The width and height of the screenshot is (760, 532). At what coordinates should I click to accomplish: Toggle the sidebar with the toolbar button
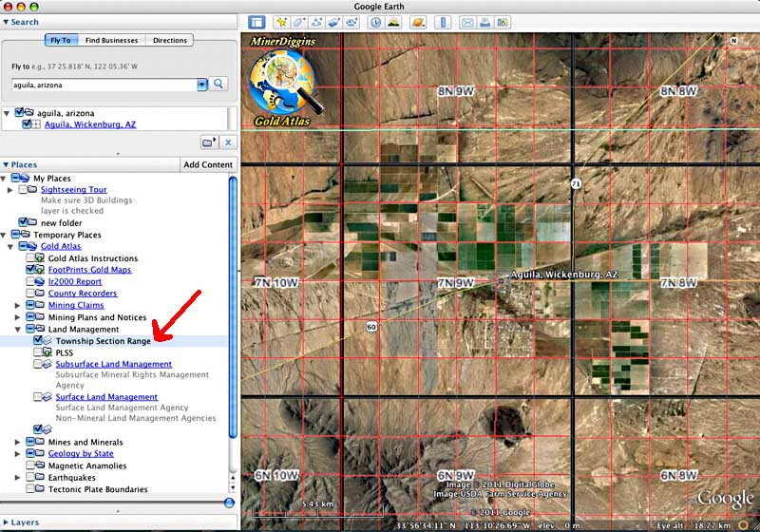[256, 22]
